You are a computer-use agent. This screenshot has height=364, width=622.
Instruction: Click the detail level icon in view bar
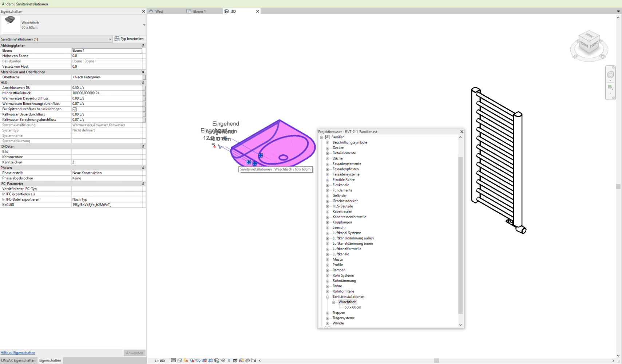click(x=173, y=360)
